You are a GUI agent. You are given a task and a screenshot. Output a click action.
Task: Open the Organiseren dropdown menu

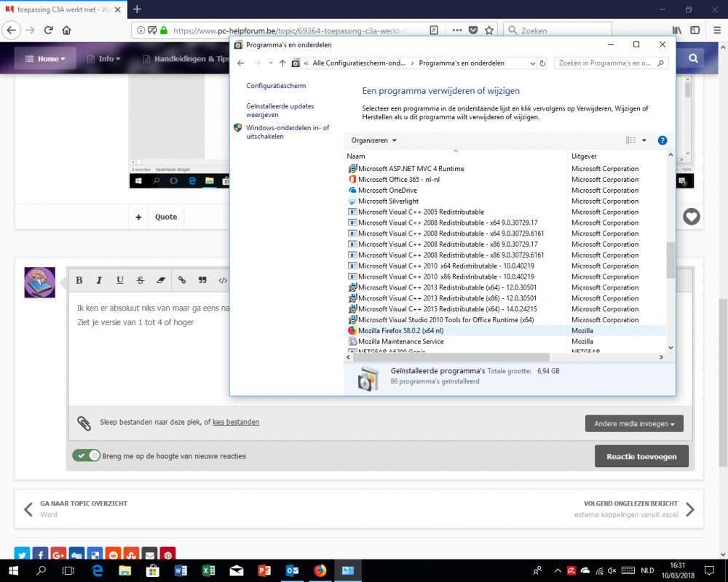coord(373,140)
